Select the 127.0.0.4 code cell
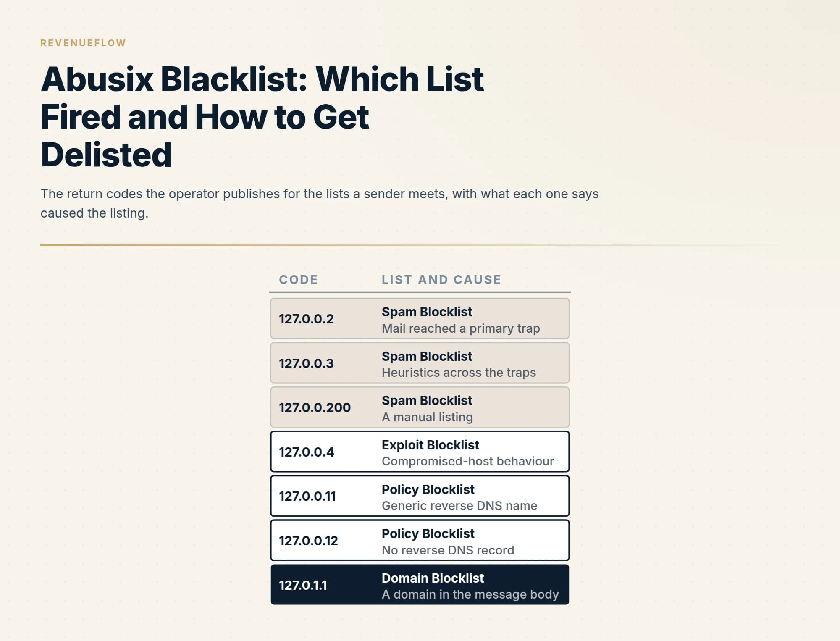 point(307,452)
